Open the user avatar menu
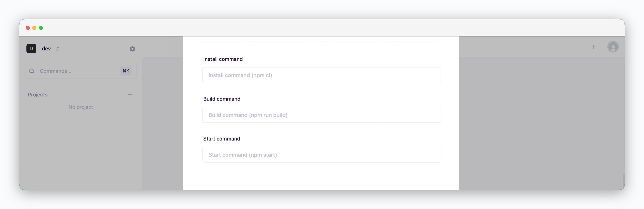This screenshot has height=209, width=644. [613, 47]
